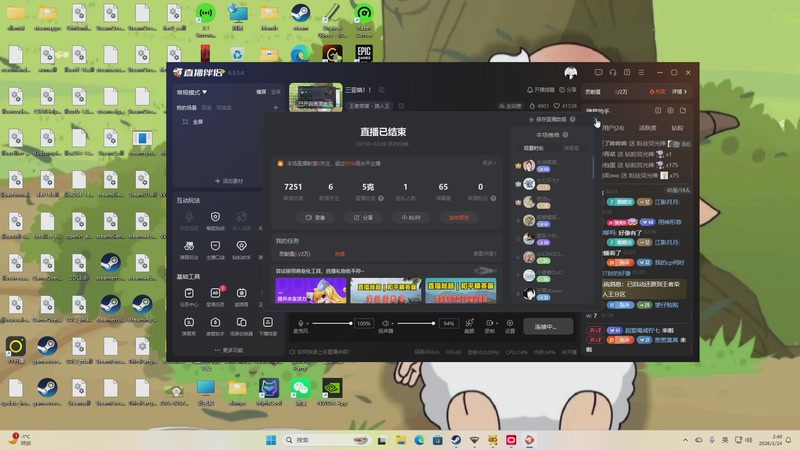
Task: Open the message bubble icon in title bar
Action: click(598, 72)
